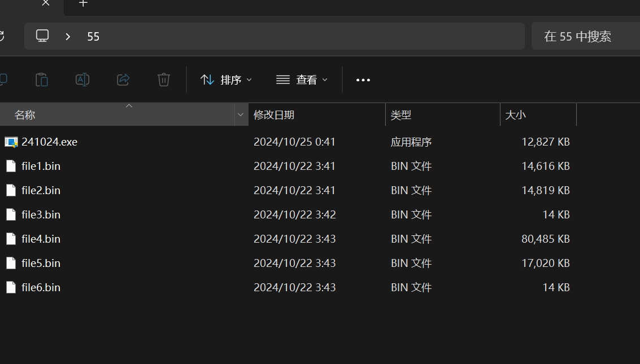Sort by 类型 column header

tap(401, 115)
